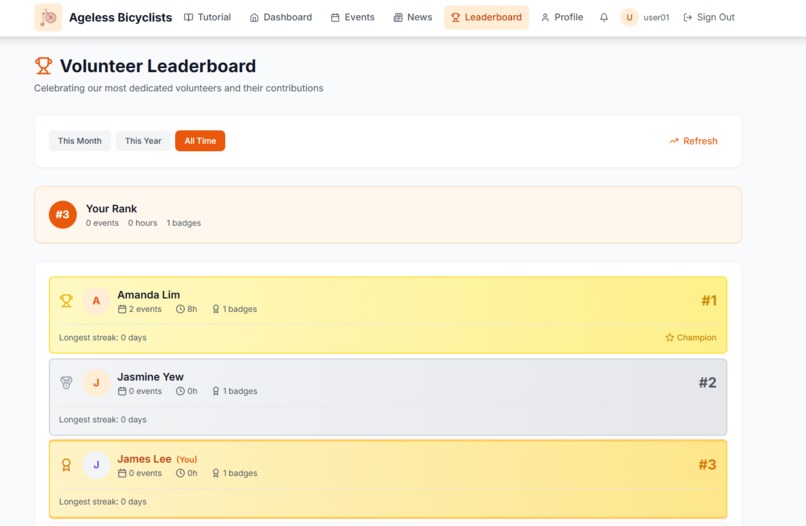Click the silver medal icon on Jasmine Yew's row

click(x=66, y=383)
